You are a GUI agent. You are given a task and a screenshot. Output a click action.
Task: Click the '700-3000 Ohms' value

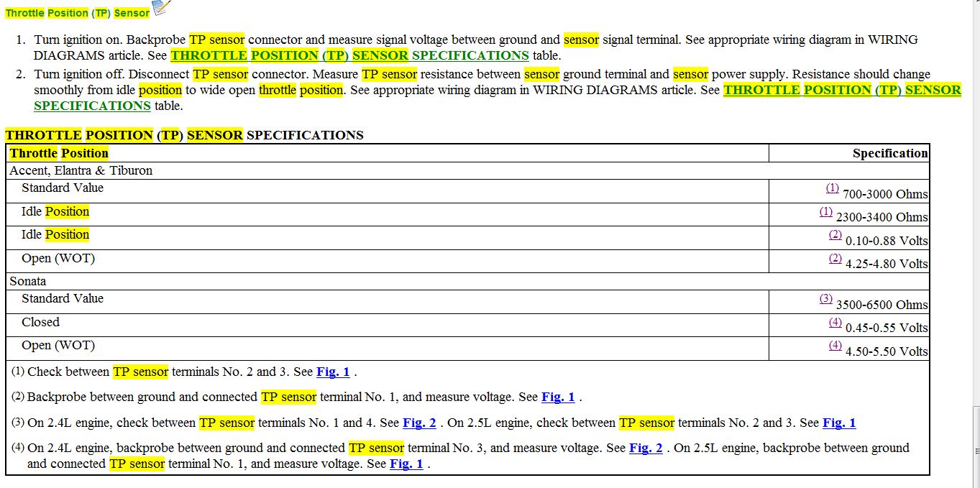click(x=885, y=194)
